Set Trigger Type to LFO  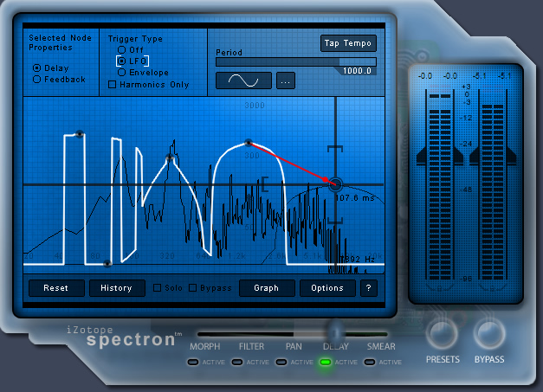(121, 61)
